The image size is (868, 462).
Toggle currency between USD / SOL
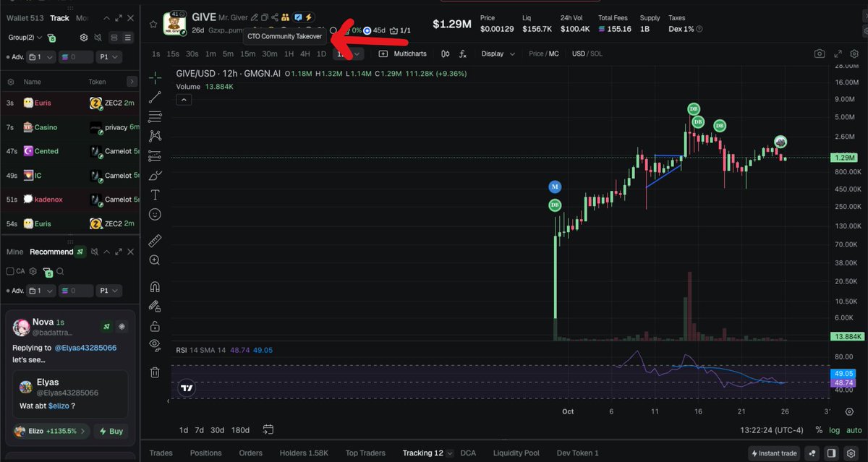point(587,54)
